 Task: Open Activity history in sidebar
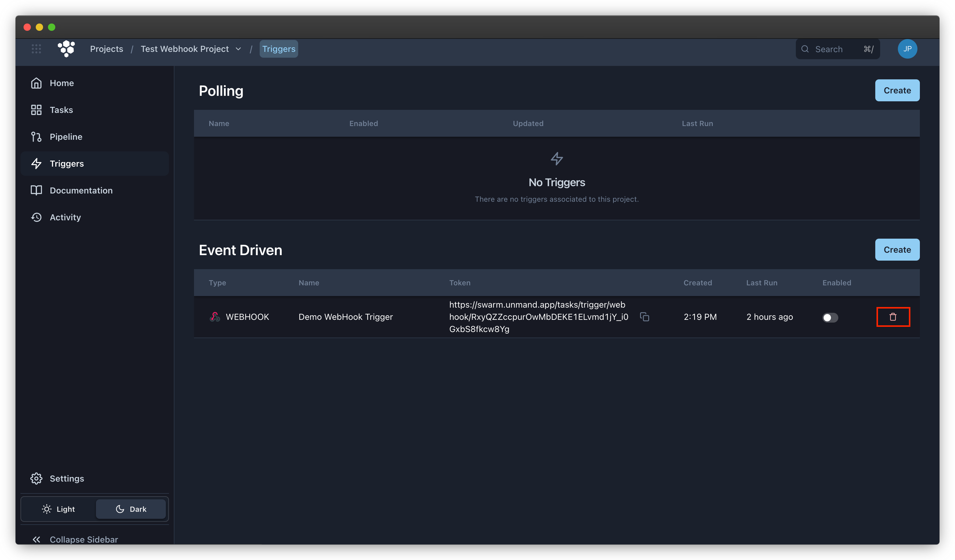65,217
